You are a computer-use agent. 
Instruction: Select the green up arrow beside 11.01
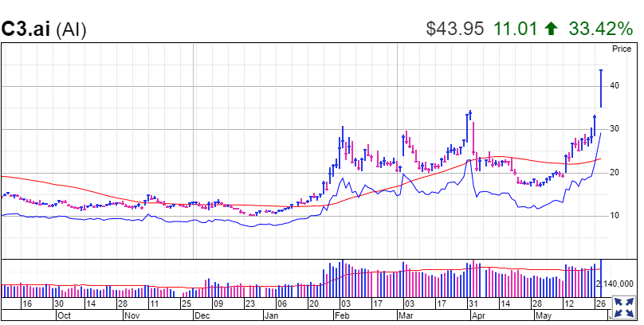pyautogui.click(x=552, y=29)
